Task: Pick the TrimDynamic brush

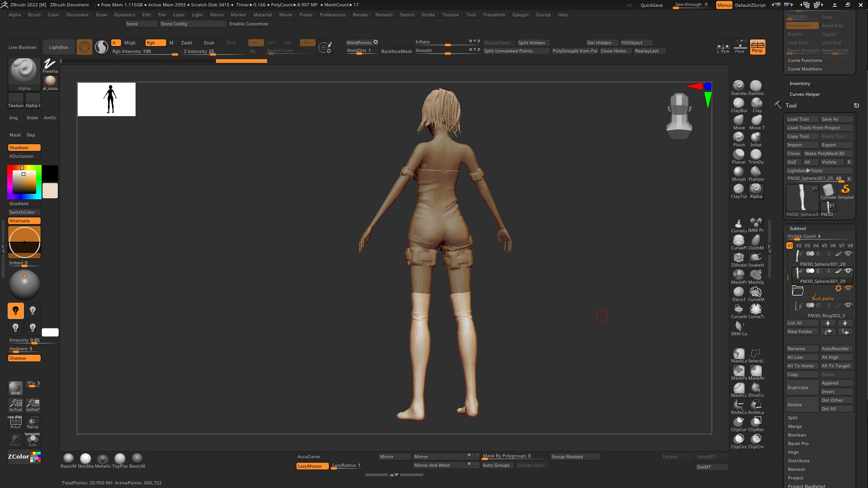Action: (x=756, y=155)
